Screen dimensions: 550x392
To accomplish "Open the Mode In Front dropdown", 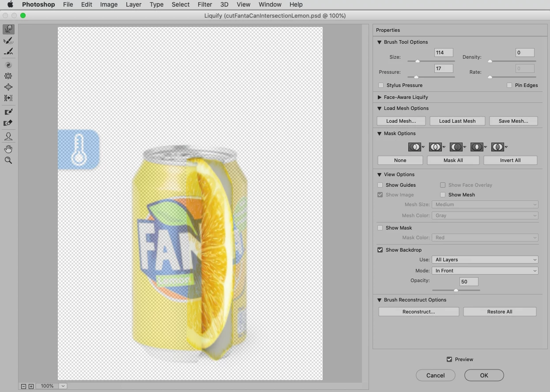I will point(485,271).
